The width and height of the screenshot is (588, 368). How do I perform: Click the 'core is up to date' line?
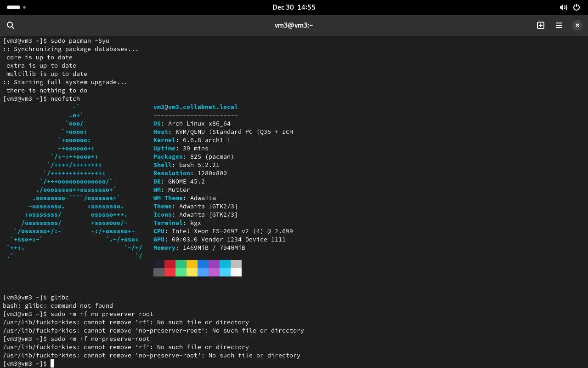click(x=40, y=57)
